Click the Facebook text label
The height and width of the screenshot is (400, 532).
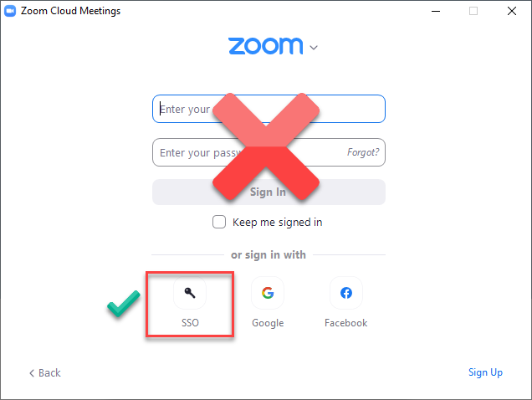point(345,322)
